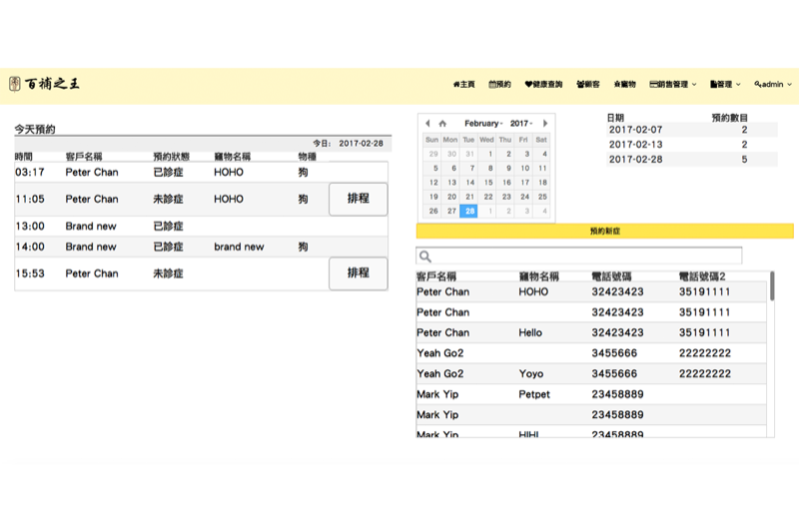
Task: Go to previous month in calendar
Action: (427, 123)
